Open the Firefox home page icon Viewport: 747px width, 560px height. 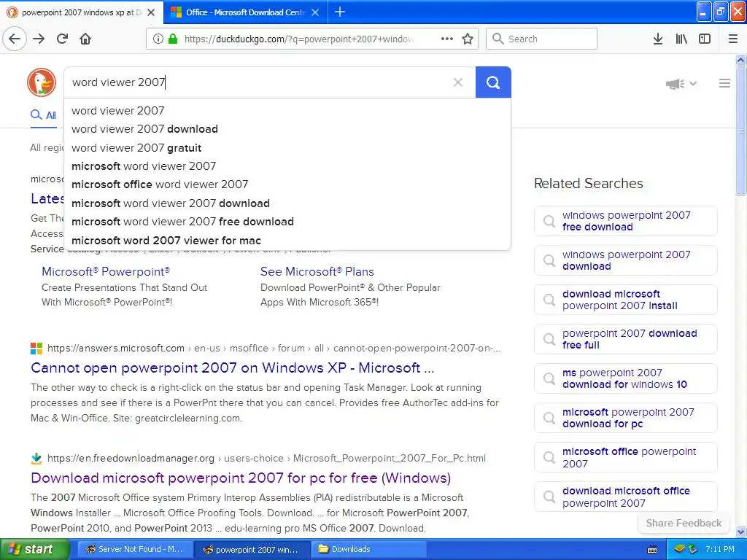tap(85, 39)
